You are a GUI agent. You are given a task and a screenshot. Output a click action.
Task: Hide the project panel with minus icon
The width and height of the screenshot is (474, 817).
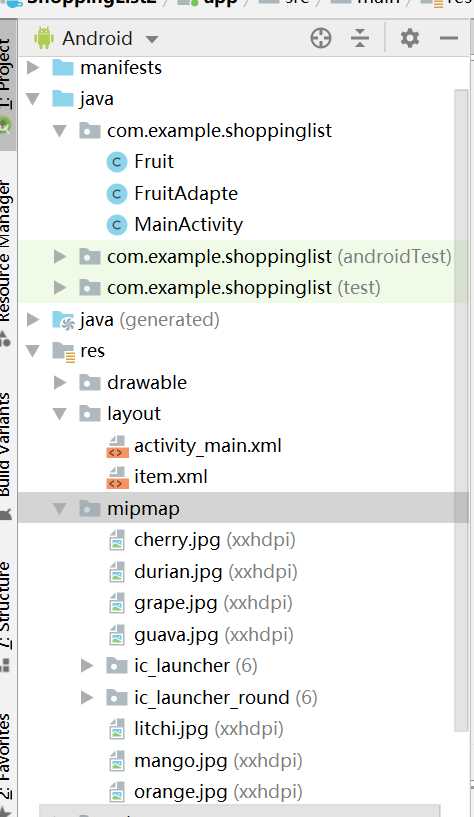[448, 38]
